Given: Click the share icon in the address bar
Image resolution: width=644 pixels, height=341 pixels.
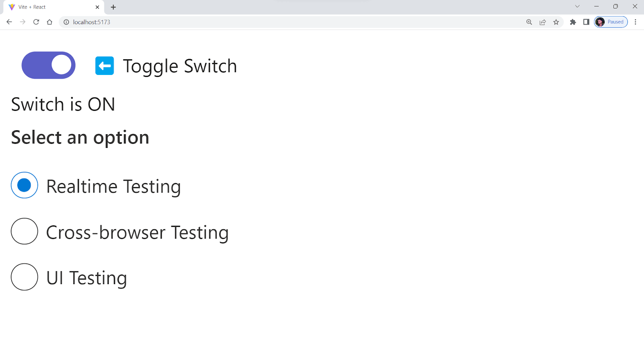Looking at the screenshot, I should tap(542, 22).
